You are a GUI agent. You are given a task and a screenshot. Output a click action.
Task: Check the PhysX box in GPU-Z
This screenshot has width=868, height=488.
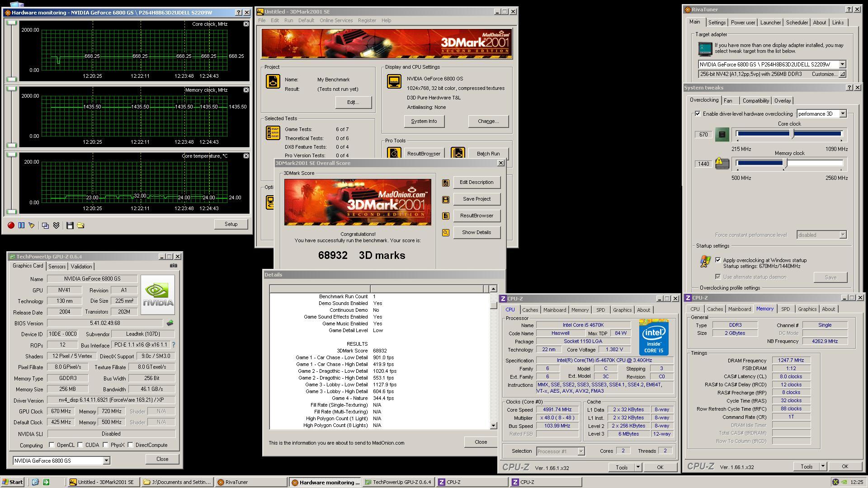[105, 445]
